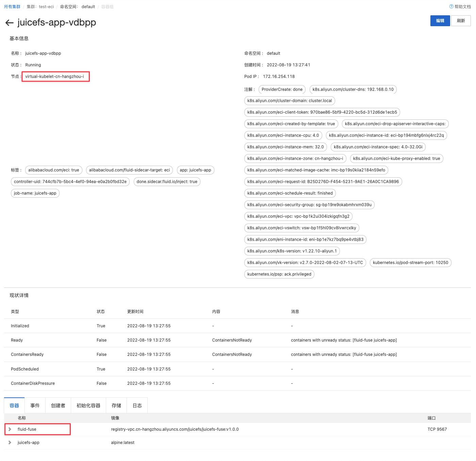Switch to the 存储 storage tab
This screenshot has width=476, height=461.
pyautogui.click(x=116, y=406)
